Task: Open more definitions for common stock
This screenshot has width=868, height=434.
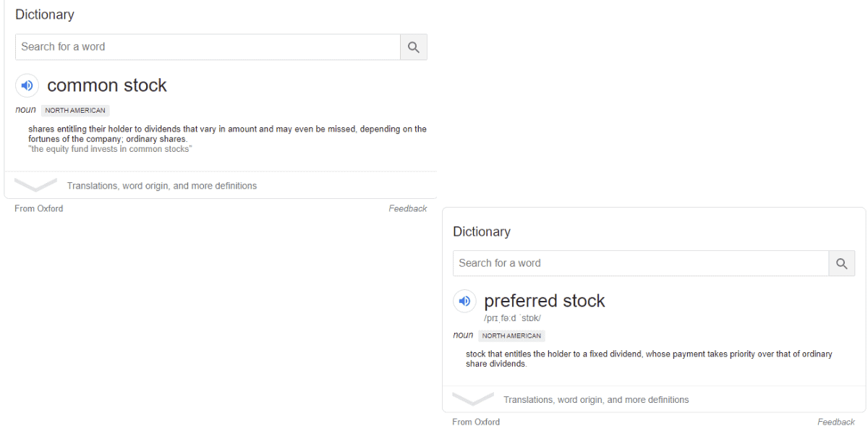Action: click(162, 186)
